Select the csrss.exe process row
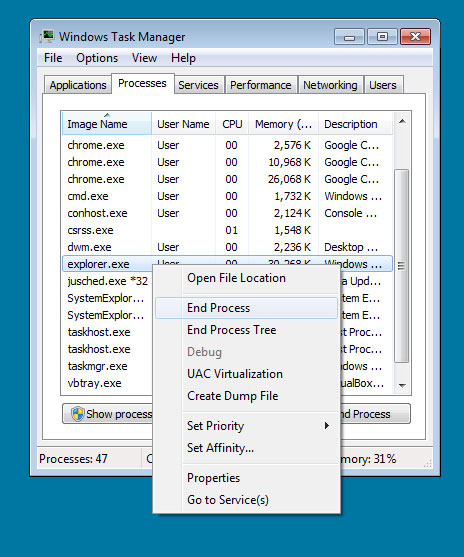 [227, 230]
